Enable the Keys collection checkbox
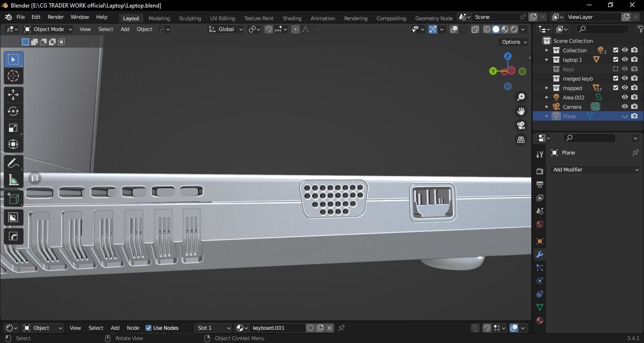 [616, 69]
